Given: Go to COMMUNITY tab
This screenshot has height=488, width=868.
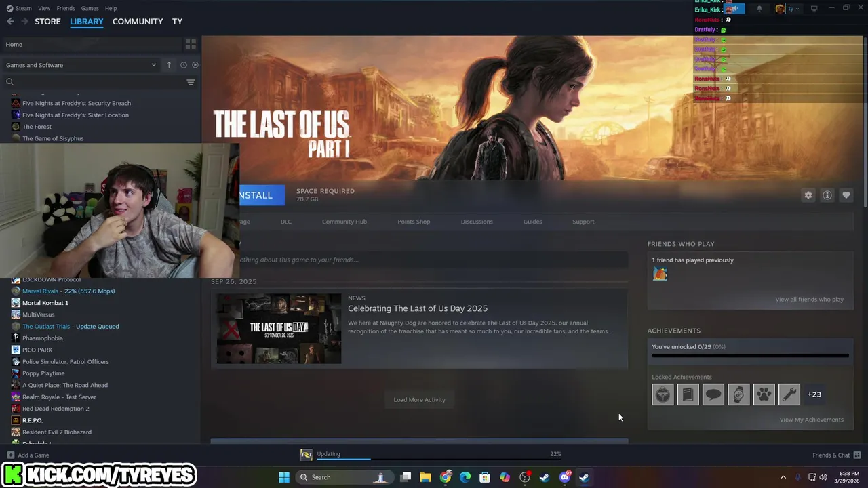Looking at the screenshot, I should 138,22.
